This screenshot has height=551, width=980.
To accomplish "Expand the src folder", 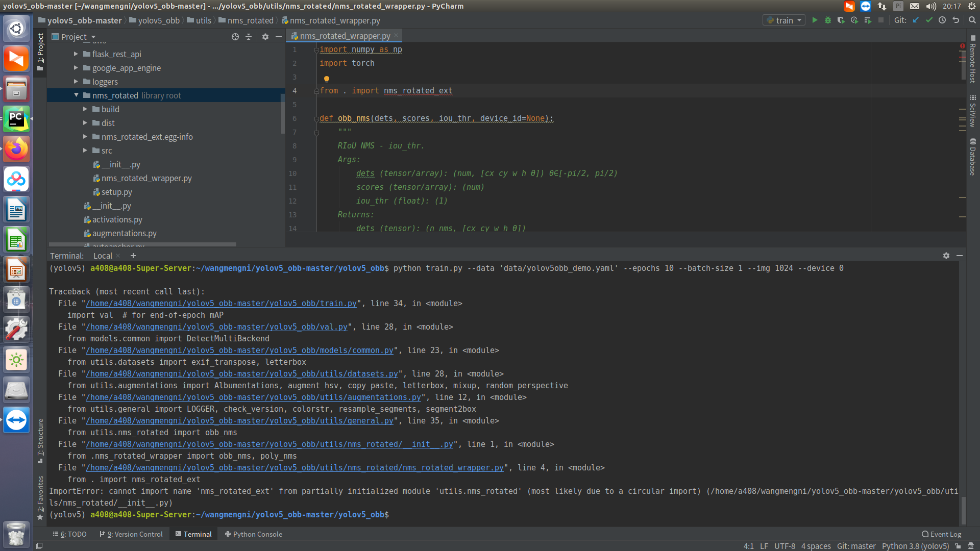I will (85, 151).
